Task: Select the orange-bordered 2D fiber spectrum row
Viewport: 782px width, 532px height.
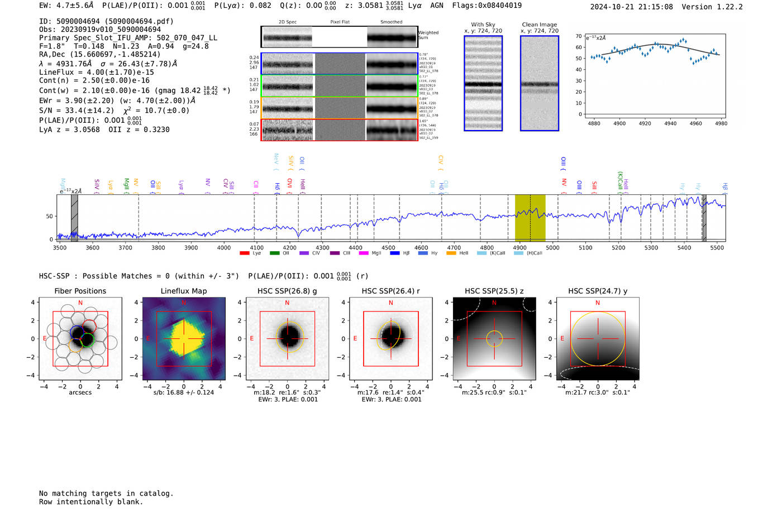Action: (x=339, y=108)
